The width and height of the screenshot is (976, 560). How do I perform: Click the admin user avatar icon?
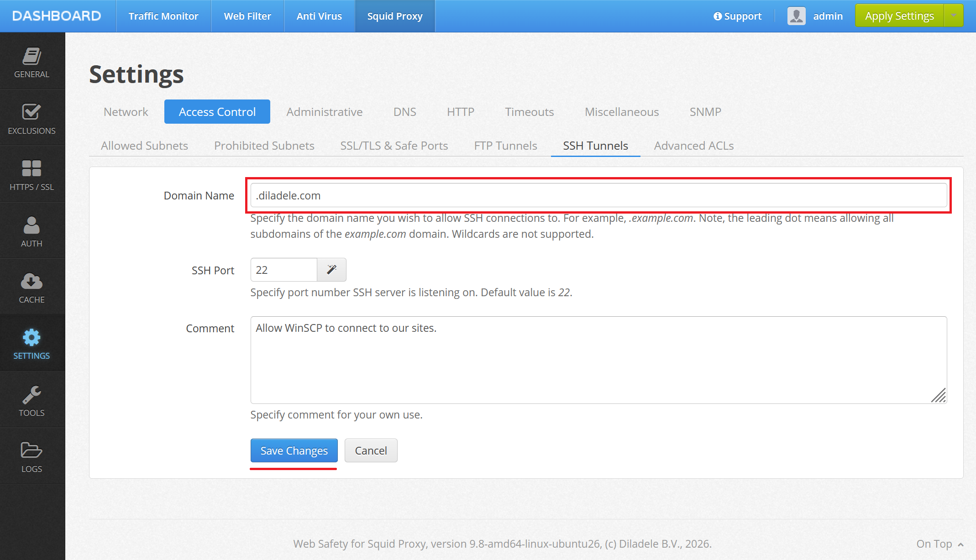click(x=797, y=16)
